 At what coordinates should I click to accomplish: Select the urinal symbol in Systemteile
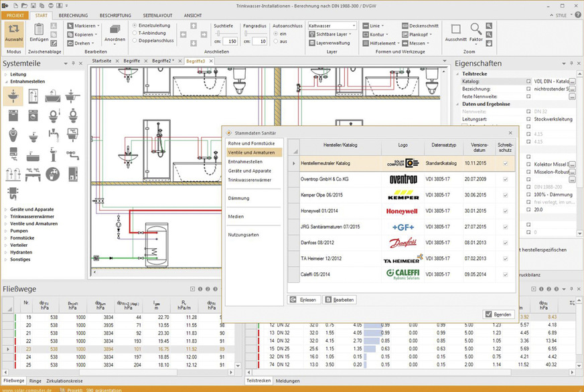(x=13, y=136)
